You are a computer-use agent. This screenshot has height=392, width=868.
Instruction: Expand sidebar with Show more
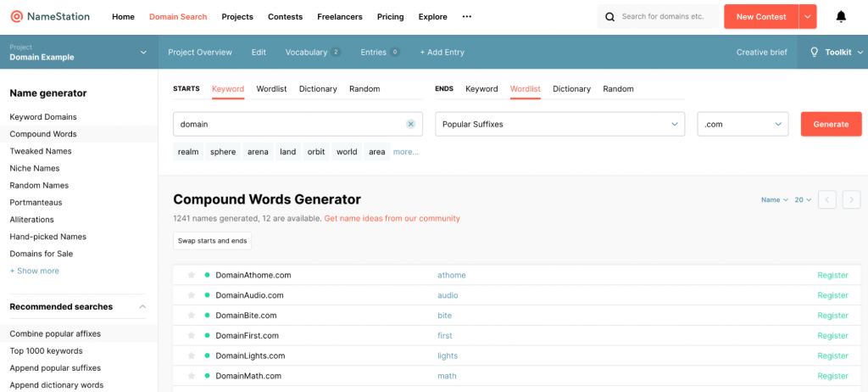[34, 271]
